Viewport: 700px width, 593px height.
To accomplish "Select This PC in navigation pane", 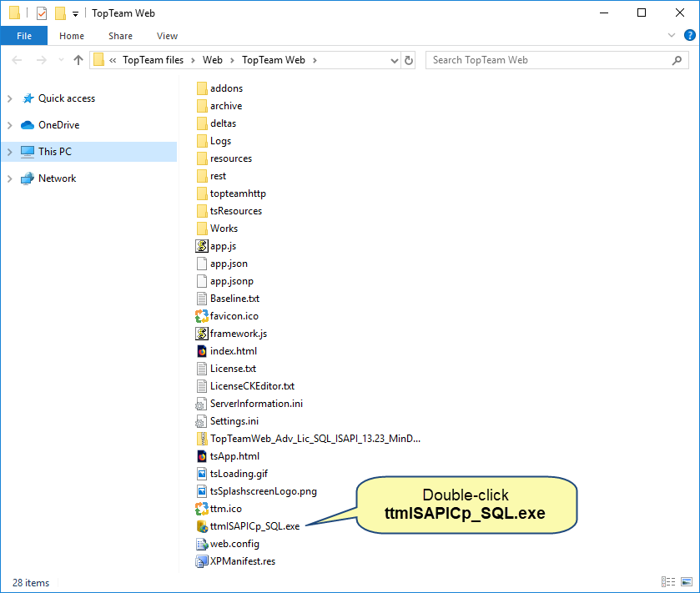I will pyautogui.click(x=54, y=152).
